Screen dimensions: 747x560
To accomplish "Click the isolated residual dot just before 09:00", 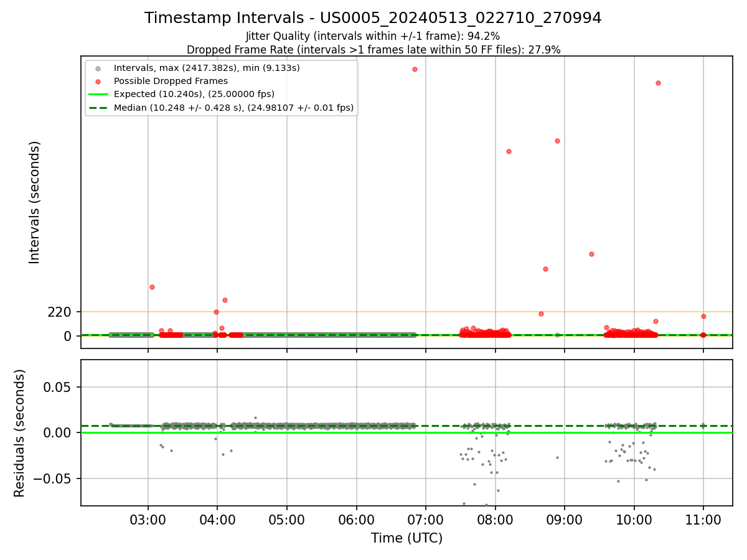I will click(557, 457).
